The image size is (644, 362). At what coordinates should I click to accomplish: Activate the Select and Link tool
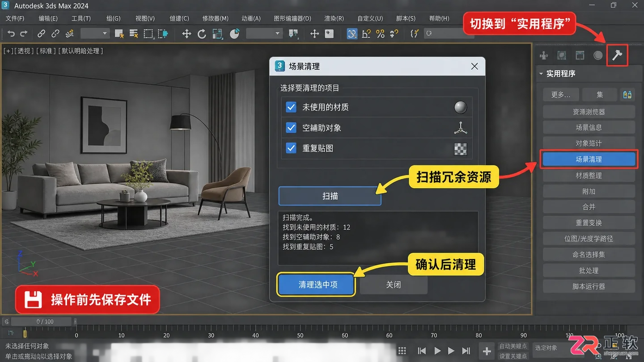41,34
